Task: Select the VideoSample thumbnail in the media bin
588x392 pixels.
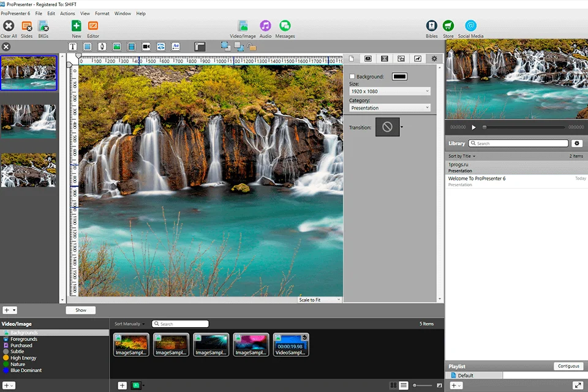Action: [291, 344]
